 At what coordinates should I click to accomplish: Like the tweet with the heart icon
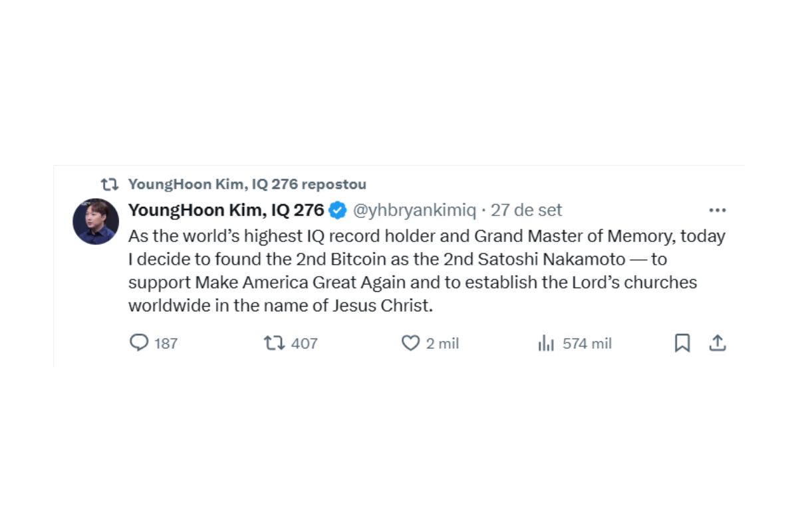pos(410,343)
